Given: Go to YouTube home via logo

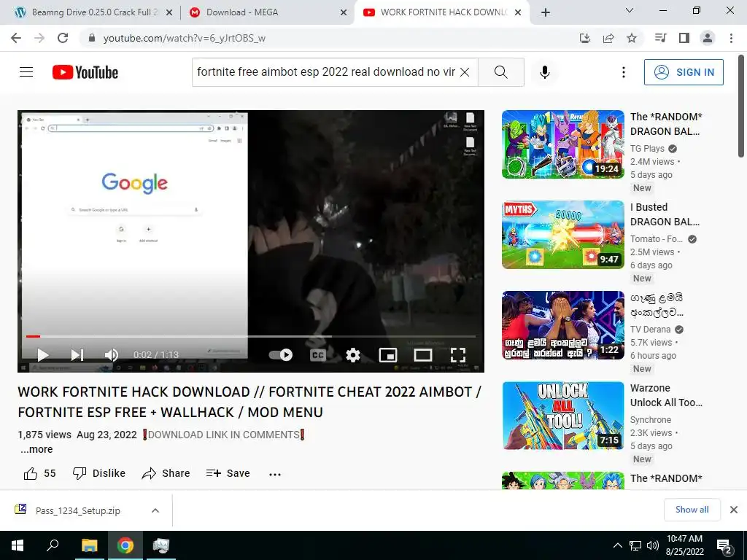Looking at the screenshot, I should click(x=85, y=72).
